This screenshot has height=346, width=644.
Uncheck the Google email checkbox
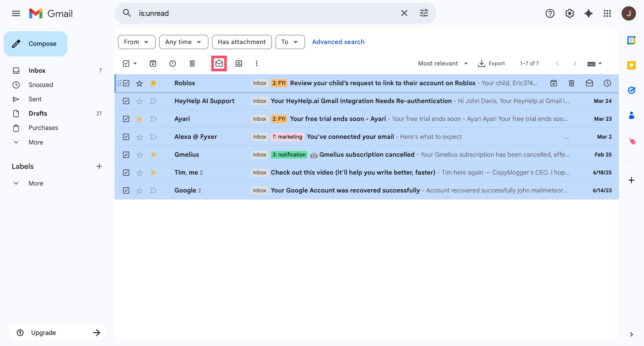pyautogui.click(x=126, y=190)
